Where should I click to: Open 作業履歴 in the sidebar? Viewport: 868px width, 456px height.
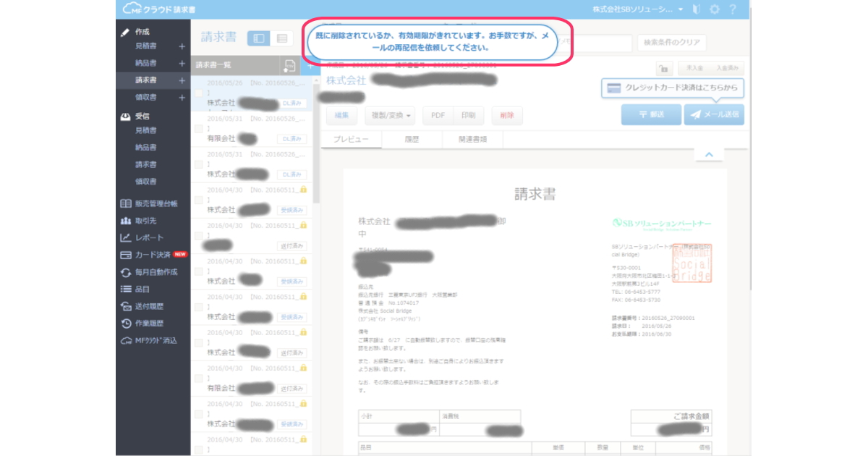click(142, 324)
